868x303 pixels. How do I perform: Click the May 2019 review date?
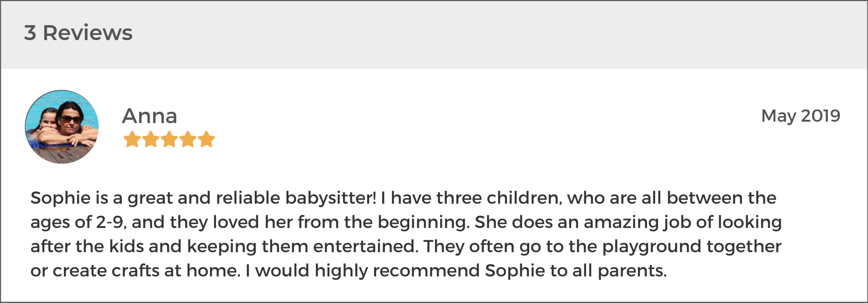[x=801, y=116]
